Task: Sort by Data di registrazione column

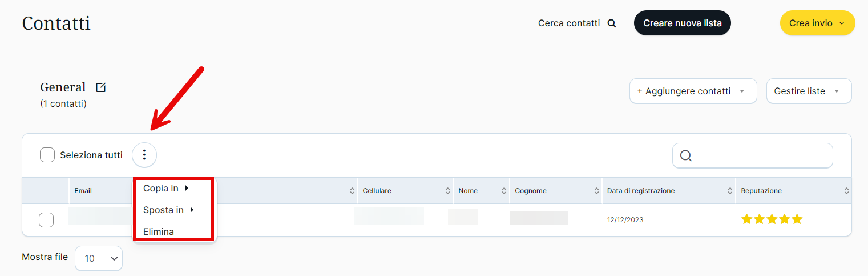Action: pyautogui.click(x=730, y=191)
